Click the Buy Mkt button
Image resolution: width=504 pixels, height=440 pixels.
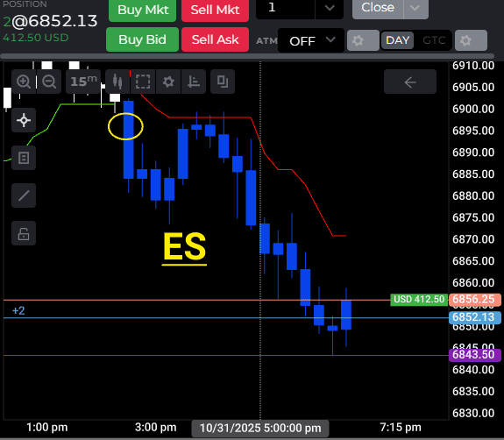click(142, 10)
